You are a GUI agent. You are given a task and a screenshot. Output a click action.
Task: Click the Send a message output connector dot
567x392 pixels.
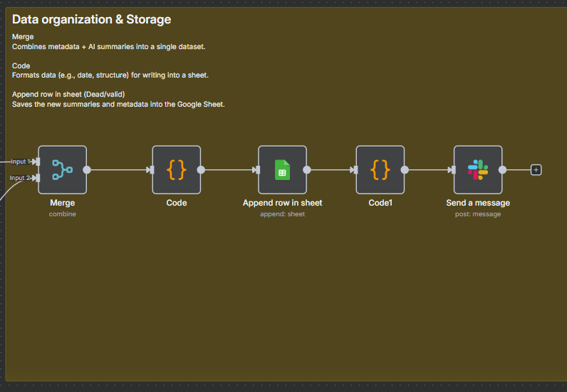[502, 170]
